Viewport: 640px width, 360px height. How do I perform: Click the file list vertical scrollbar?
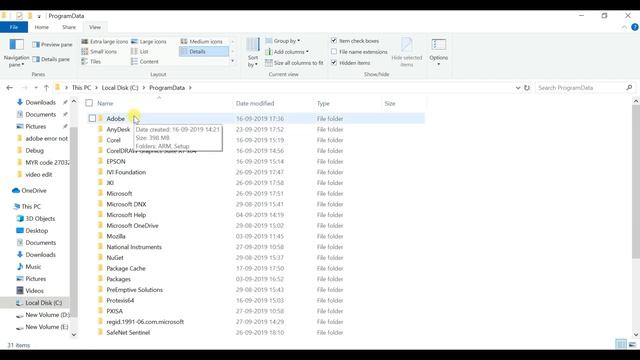(636, 181)
